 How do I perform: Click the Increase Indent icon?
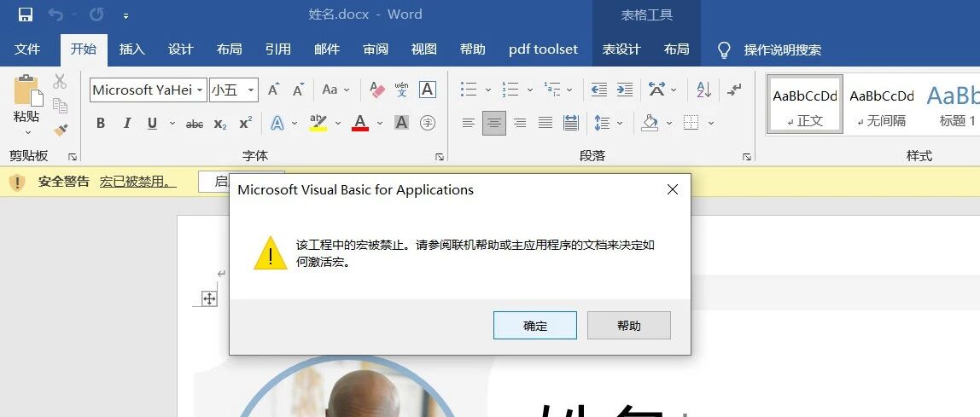coord(624,90)
